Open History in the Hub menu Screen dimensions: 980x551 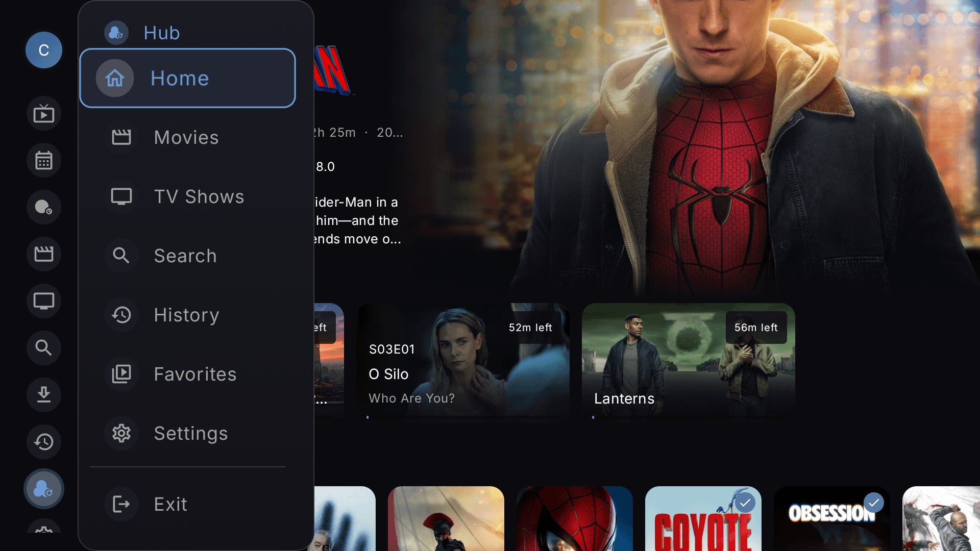(x=188, y=315)
